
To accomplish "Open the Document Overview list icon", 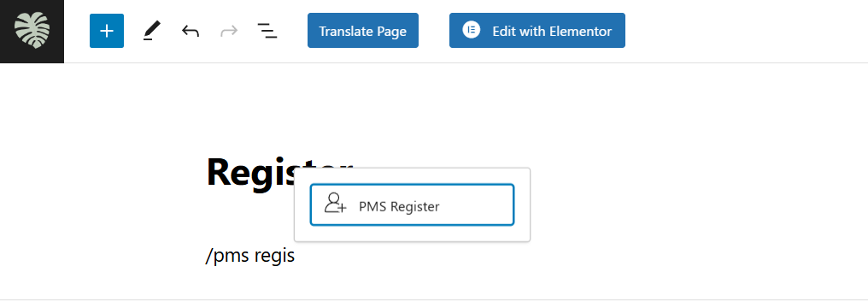I will [x=267, y=31].
